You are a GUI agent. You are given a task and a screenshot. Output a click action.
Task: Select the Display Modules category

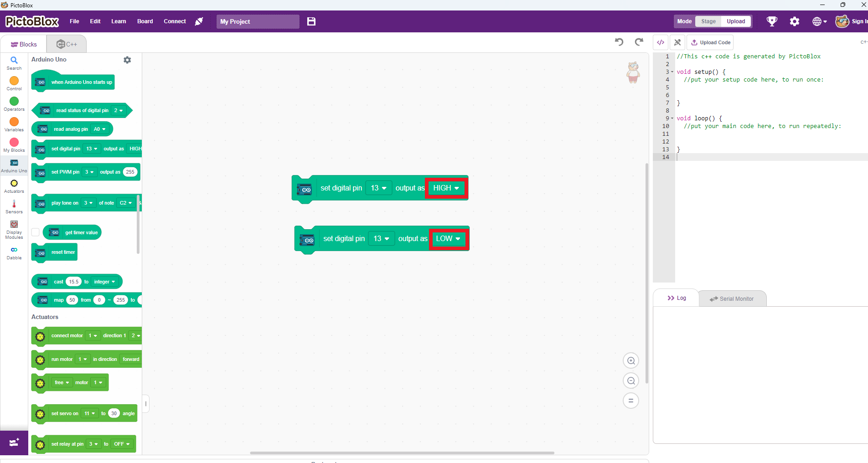14,228
